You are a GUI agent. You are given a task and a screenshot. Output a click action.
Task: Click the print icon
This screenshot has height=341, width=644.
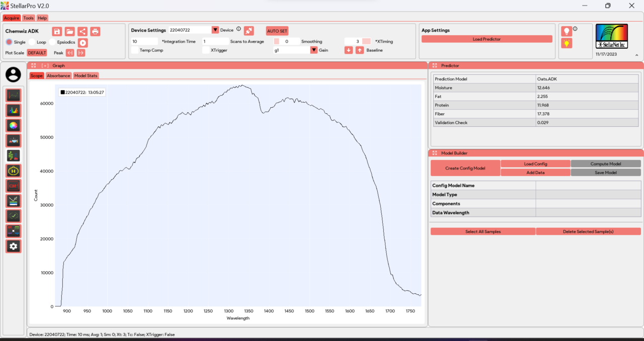click(95, 31)
